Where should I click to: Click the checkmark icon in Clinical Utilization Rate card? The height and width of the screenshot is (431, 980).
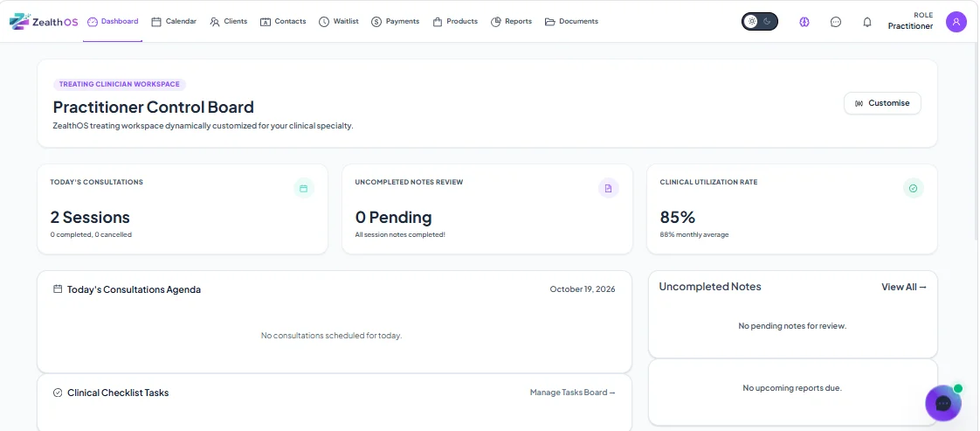click(913, 188)
